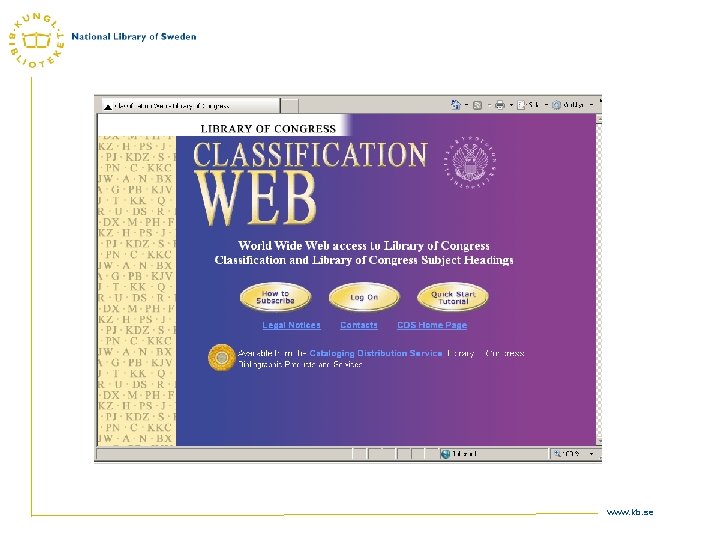
Task: Click the Kungl. Biblioteket logo
Action: coord(36,40)
